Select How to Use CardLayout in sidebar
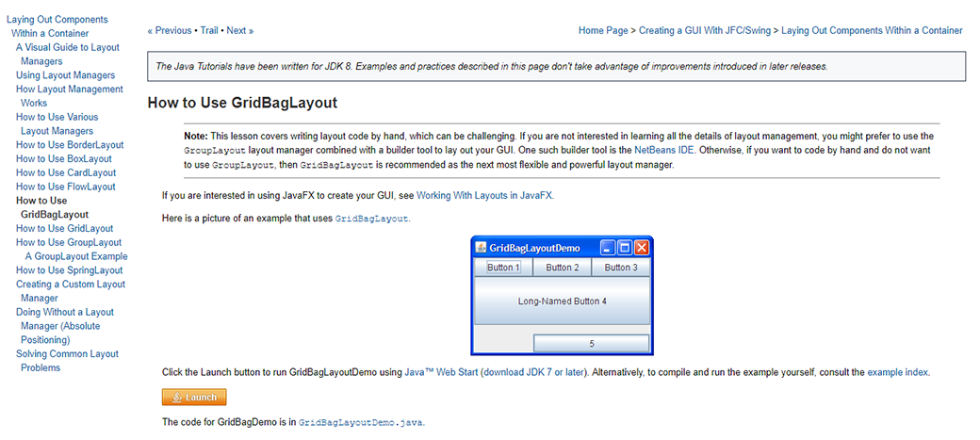The width and height of the screenshot is (980, 440). (66, 172)
